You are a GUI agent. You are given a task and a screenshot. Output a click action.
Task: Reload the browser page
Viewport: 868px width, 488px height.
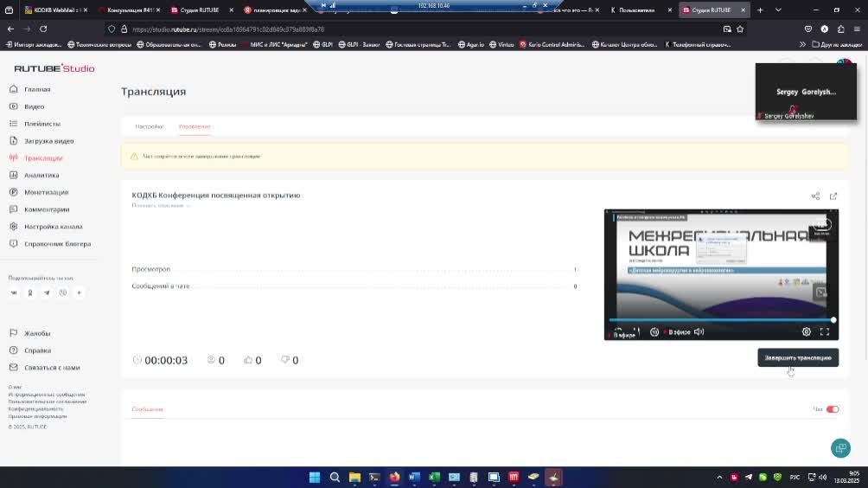(x=43, y=29)
